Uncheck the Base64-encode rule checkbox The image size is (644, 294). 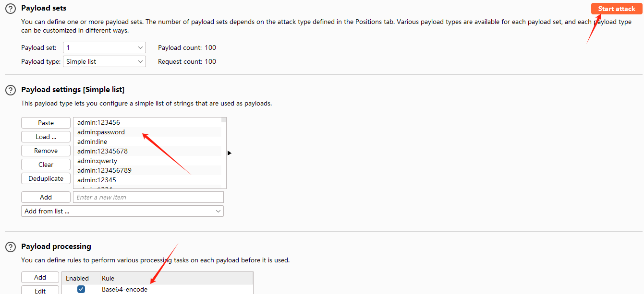tap(81, 289)
